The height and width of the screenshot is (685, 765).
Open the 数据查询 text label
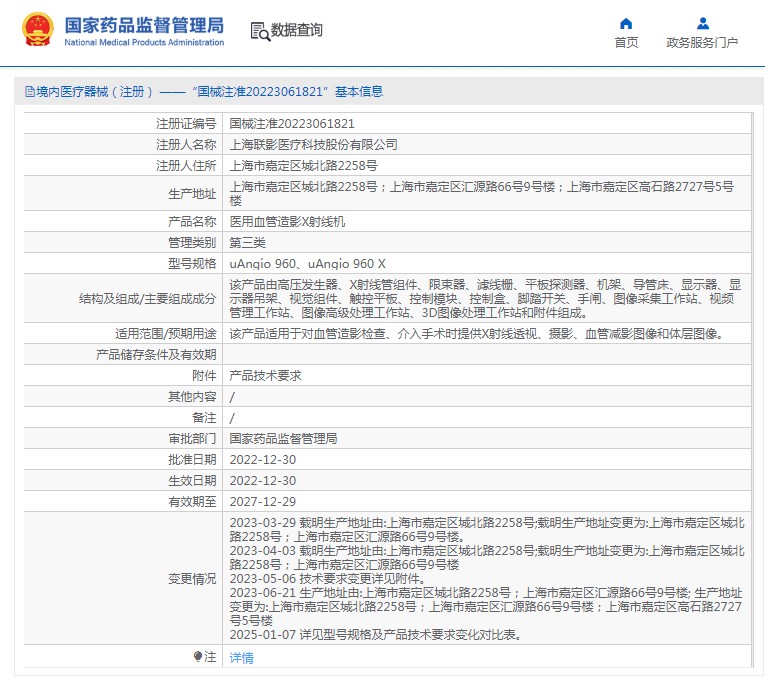click(x=297, y=31)
